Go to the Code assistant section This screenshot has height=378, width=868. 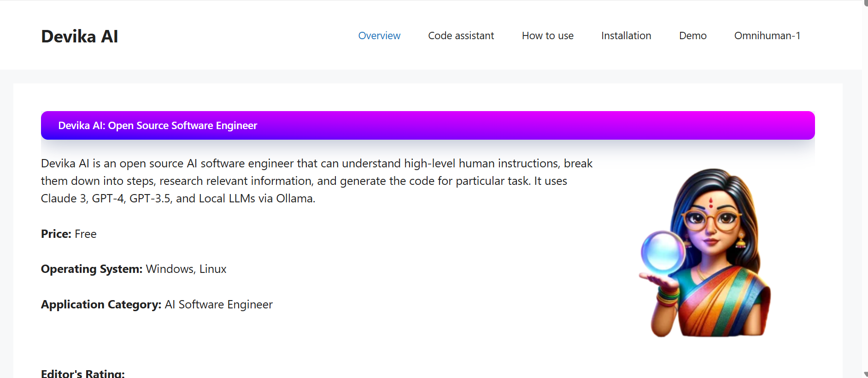coord(461,35)
